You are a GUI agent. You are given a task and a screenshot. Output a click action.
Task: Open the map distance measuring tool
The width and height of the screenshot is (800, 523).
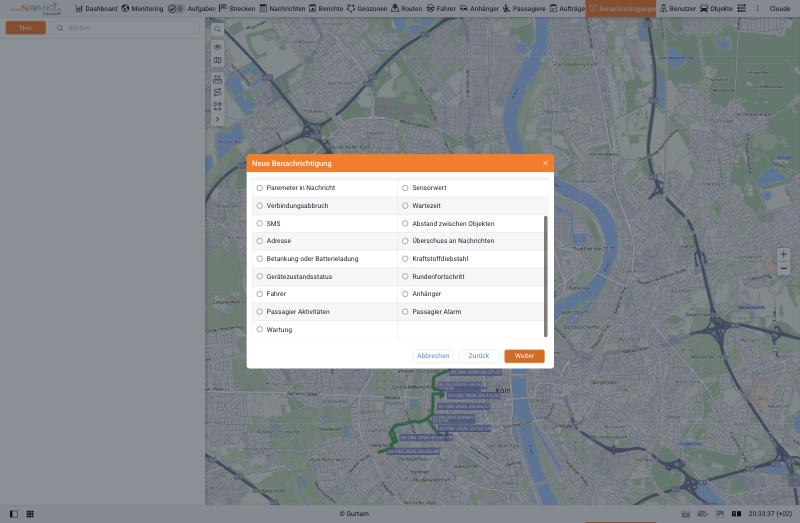(217, 79)
